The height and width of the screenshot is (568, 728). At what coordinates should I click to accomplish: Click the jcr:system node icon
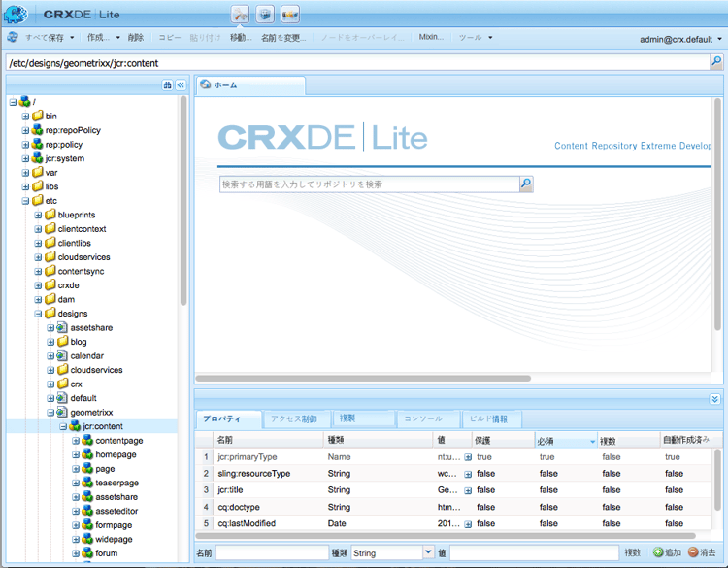pyautogui.click(x=37, y=158)
